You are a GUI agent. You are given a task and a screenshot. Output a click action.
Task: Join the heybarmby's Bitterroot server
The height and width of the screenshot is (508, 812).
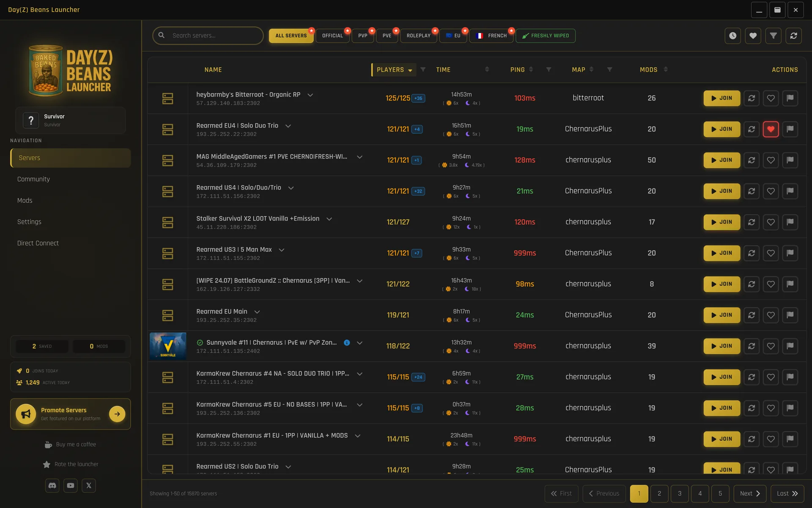(721, 98)
